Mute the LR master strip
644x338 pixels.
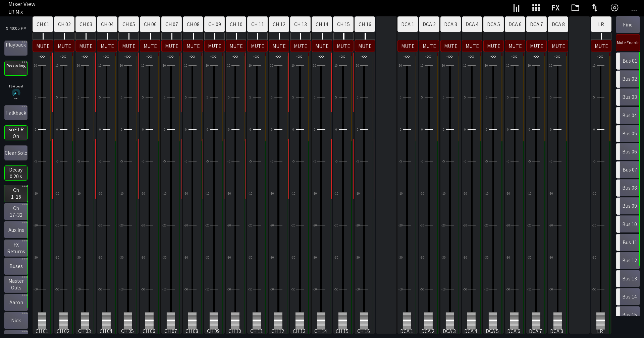(x=601, y=46)
